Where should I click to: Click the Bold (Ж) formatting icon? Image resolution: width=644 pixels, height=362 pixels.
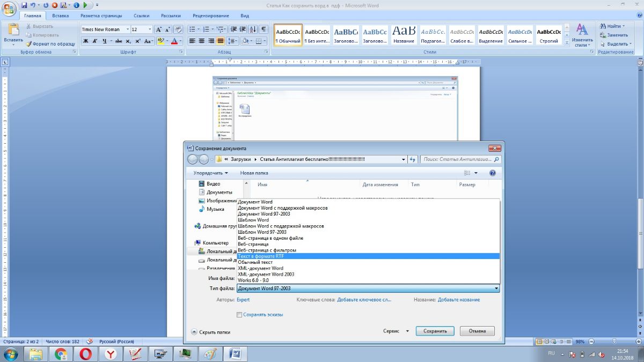click(x=85, y=41)
